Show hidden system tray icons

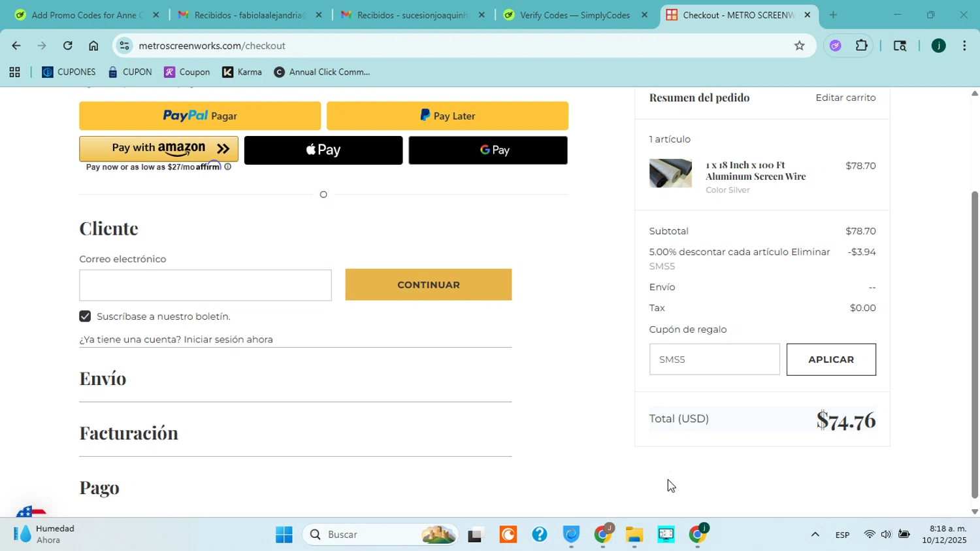[x=815, y=535]
